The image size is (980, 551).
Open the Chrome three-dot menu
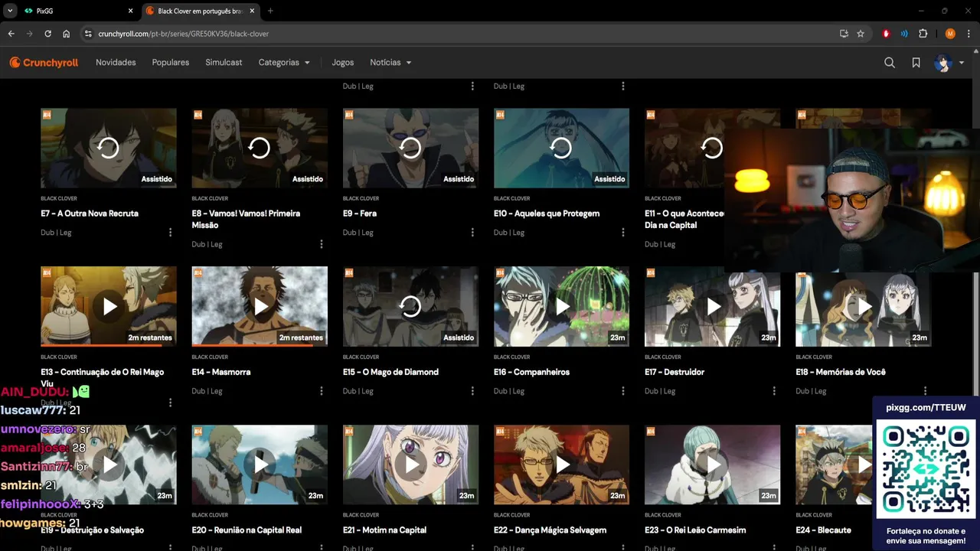coord(969,34)
